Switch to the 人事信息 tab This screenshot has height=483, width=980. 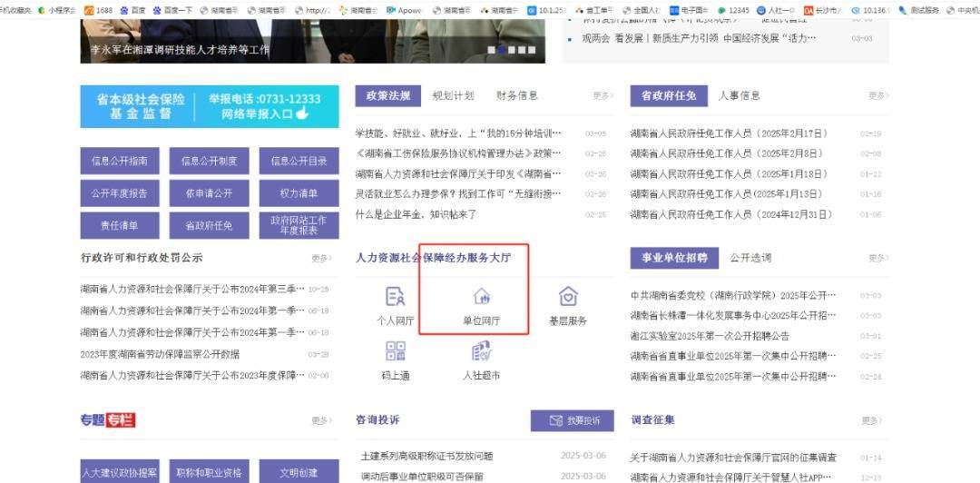(x=740, y=95)
